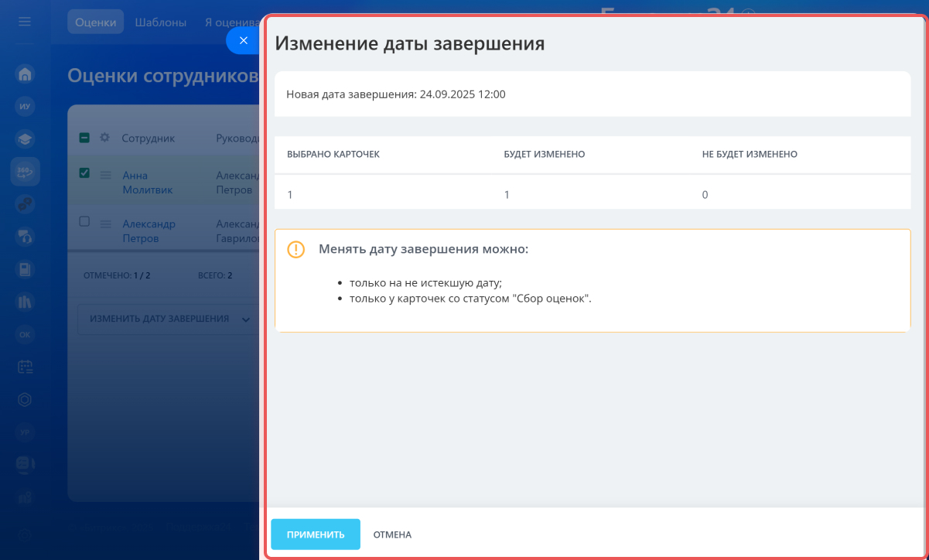
Task: Open the ИУ sidebar item
Action: pyautogui.click(x=25, y=107)
